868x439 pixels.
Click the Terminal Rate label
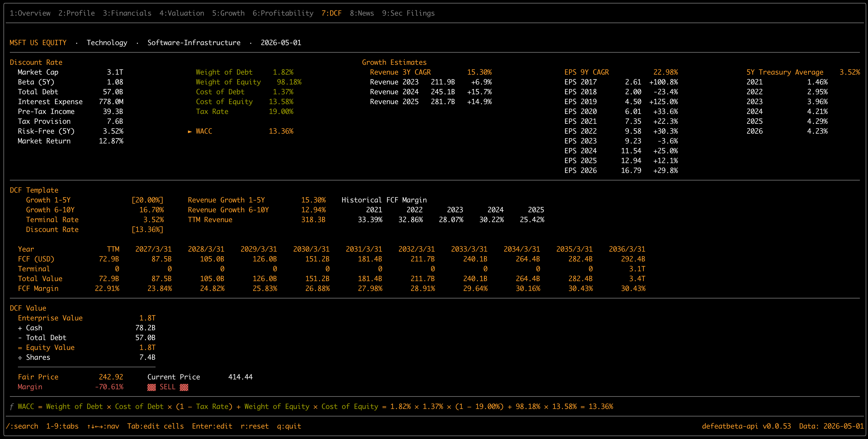tap(52, 220)
